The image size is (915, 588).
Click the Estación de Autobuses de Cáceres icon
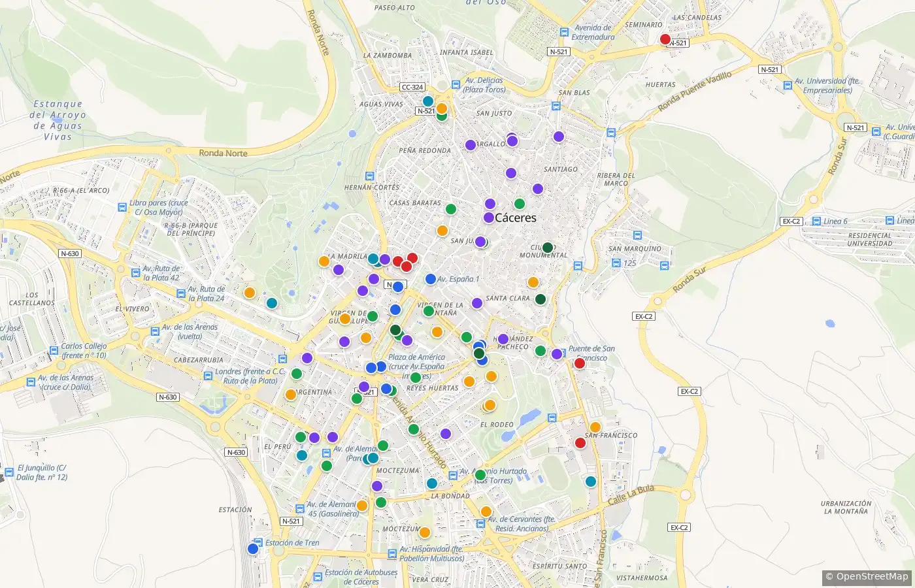point(318,577)
